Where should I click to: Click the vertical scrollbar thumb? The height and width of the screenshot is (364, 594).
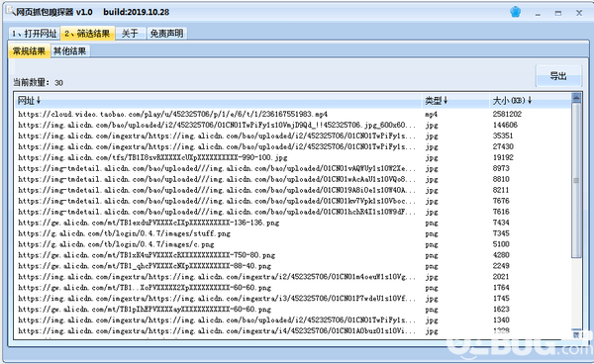576,180
